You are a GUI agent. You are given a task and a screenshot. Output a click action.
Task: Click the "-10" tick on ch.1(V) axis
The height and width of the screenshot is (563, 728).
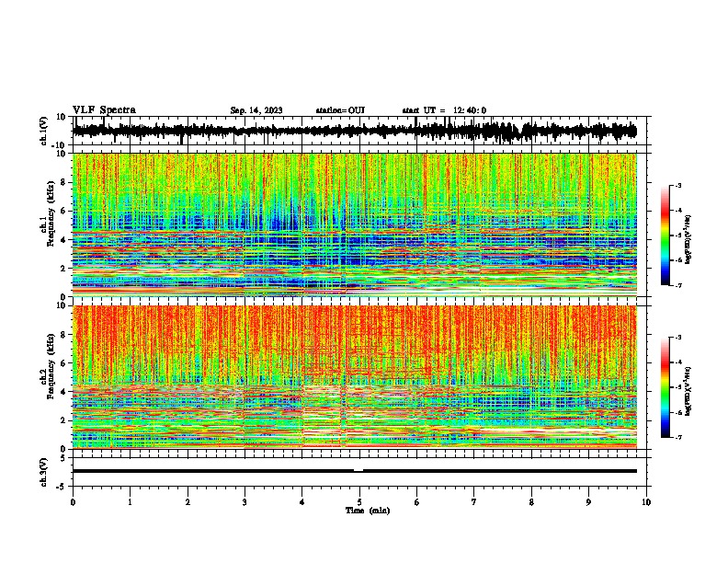60,145
